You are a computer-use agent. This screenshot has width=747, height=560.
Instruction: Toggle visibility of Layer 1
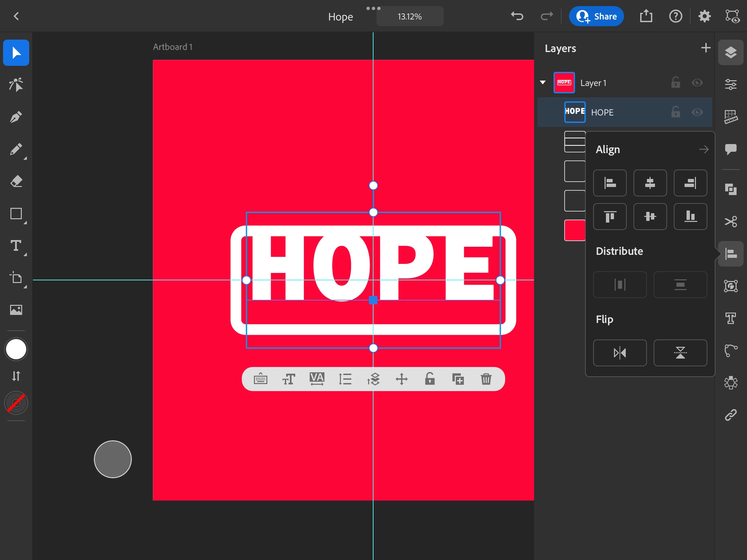pos(697,83)
